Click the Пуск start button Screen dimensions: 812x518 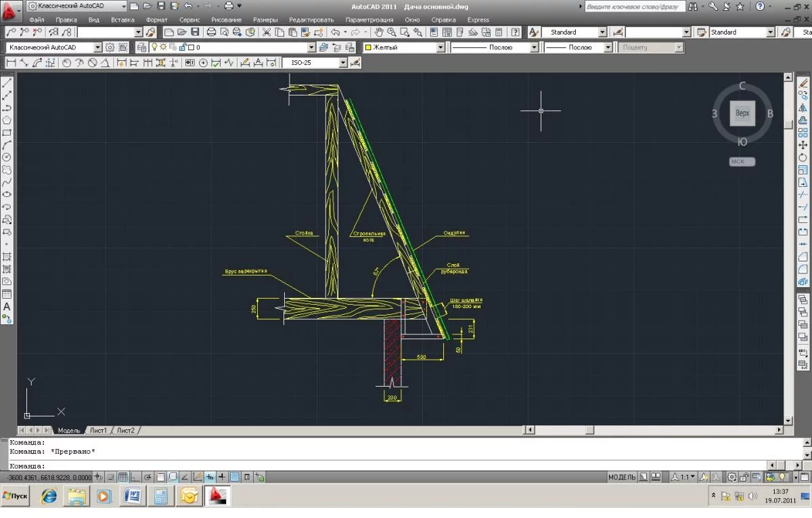click(16, 496)
